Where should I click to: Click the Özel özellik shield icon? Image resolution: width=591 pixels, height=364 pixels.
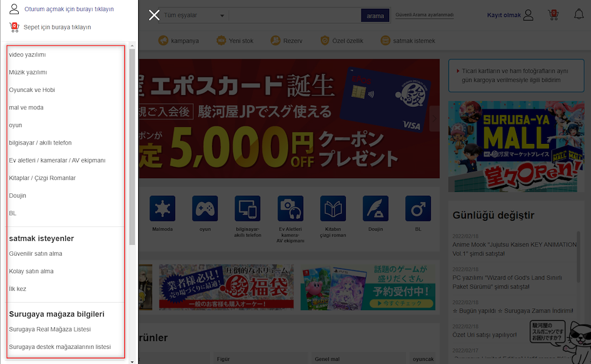pos(325,40)
